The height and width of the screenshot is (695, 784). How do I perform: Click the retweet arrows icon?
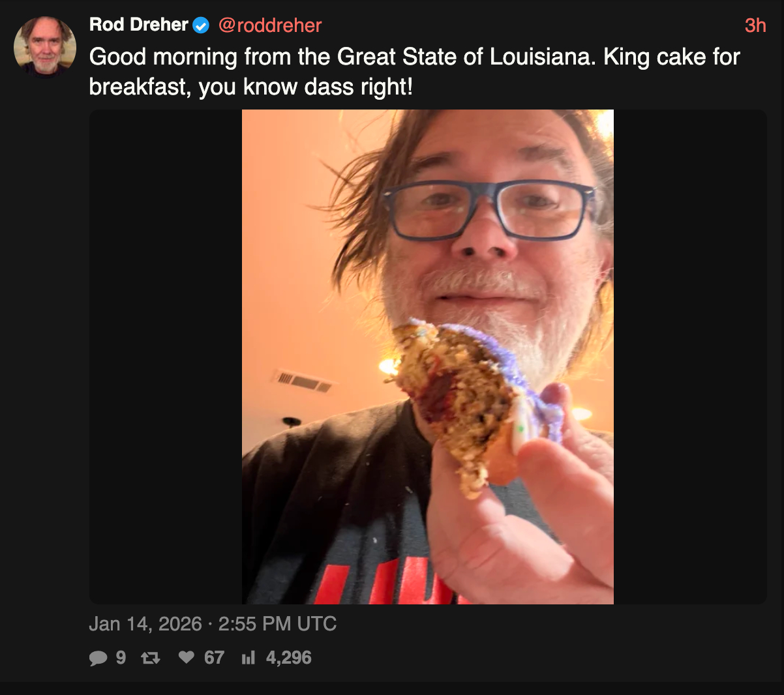150,658
